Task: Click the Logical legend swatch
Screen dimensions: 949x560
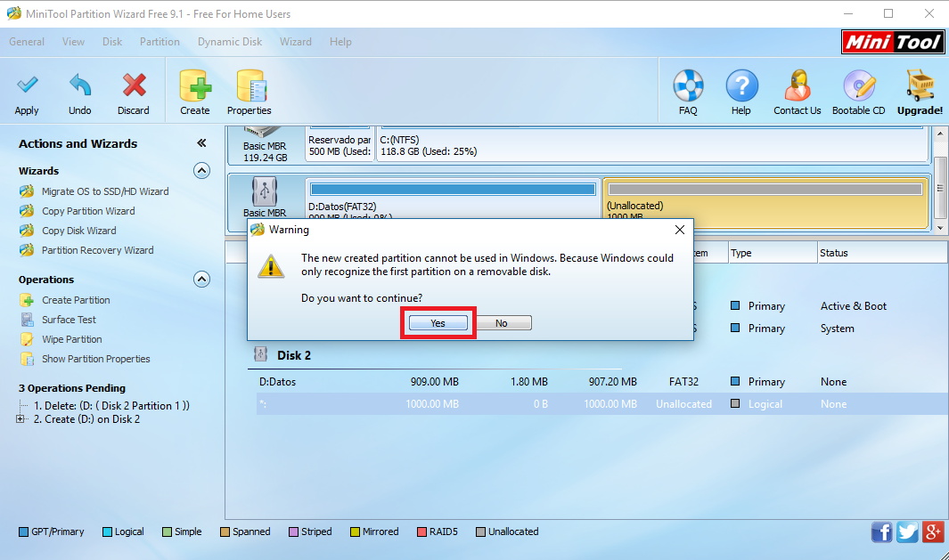Action: 107,532
